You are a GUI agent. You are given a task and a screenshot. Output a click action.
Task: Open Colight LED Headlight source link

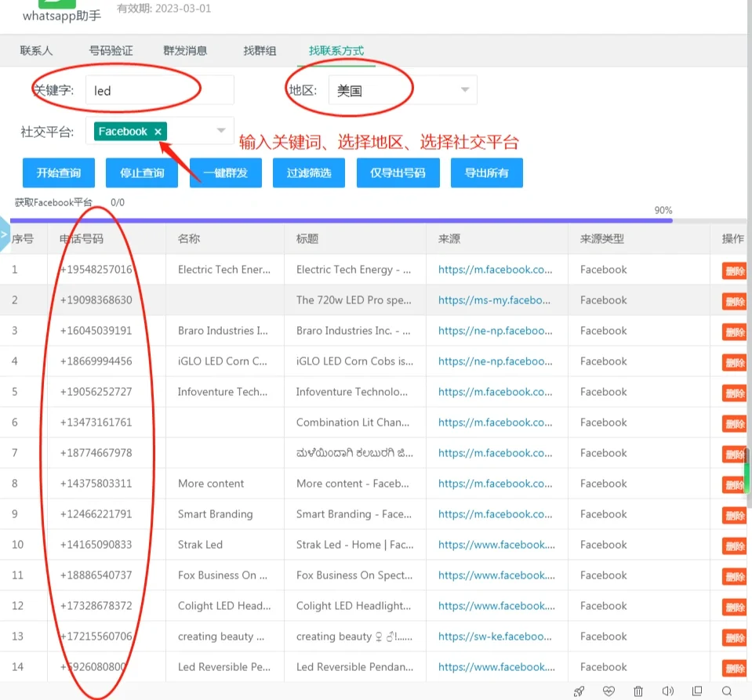496,606
